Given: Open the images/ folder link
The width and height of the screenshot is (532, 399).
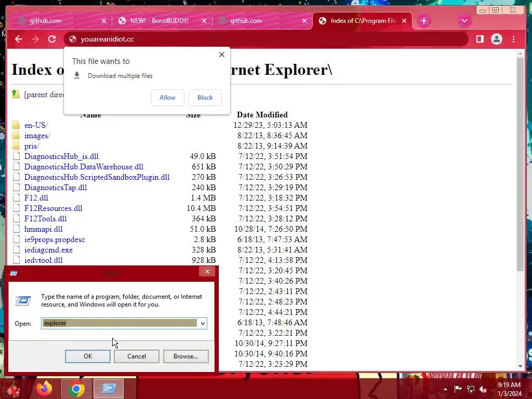Looking at the screenshot, I should tap(37, 136).
